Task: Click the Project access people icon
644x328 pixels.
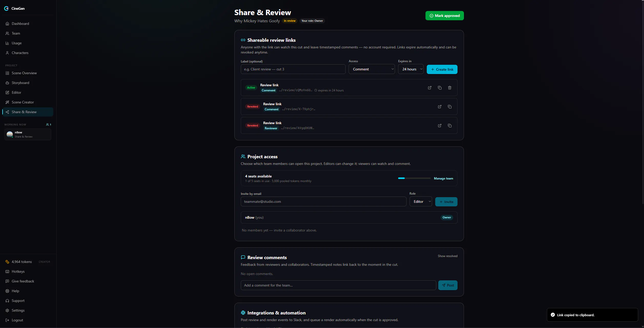Action: pos(243,156)
